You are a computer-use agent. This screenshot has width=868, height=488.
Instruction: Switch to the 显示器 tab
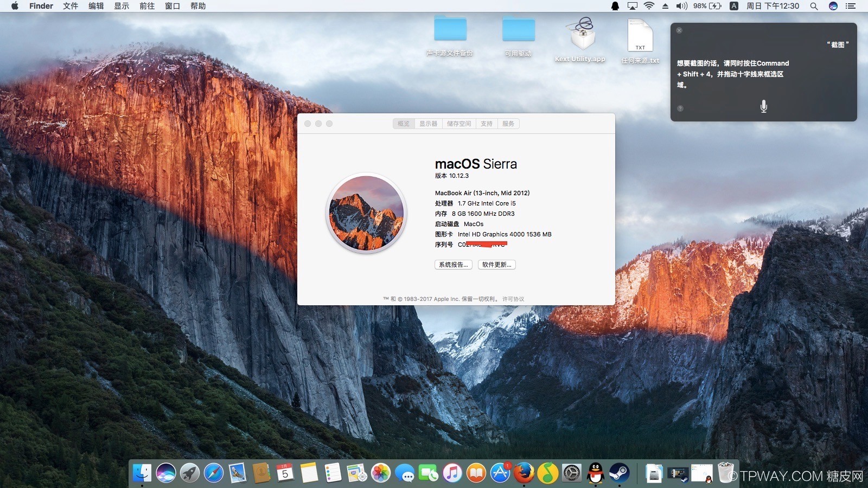pyautogui.click(x=428, y=124)
